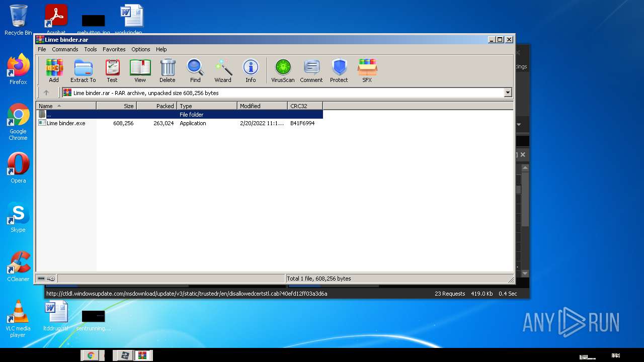Click the CRC32 value B41F6994
Viewport: 644px width, 362px height.
pyautogui.click(x=302, y=123)
